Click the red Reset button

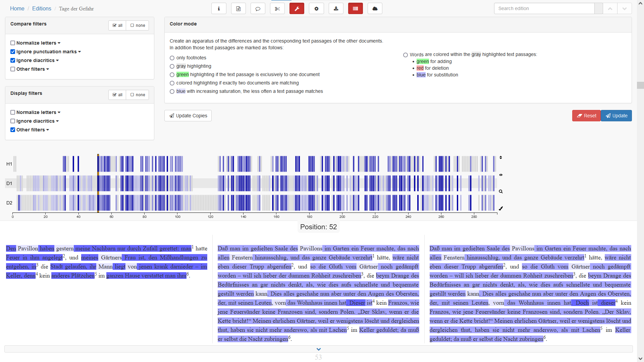pyautogui.click(x=586, y=116)
